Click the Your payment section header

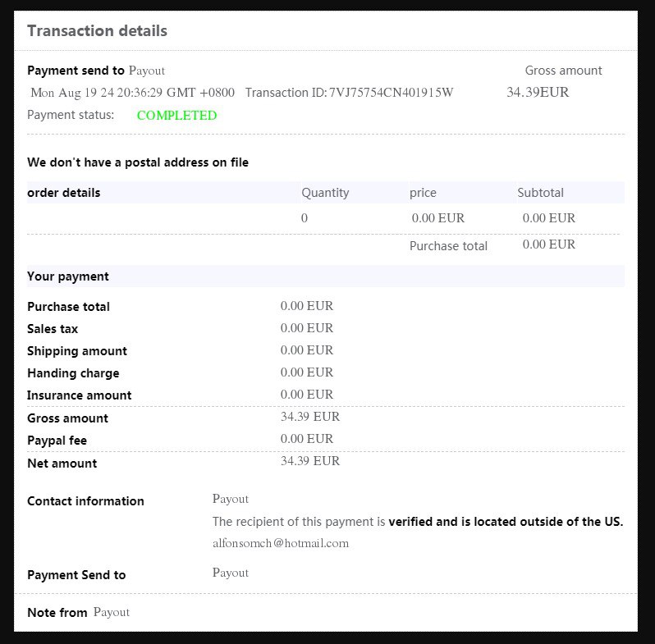[68, 276]
